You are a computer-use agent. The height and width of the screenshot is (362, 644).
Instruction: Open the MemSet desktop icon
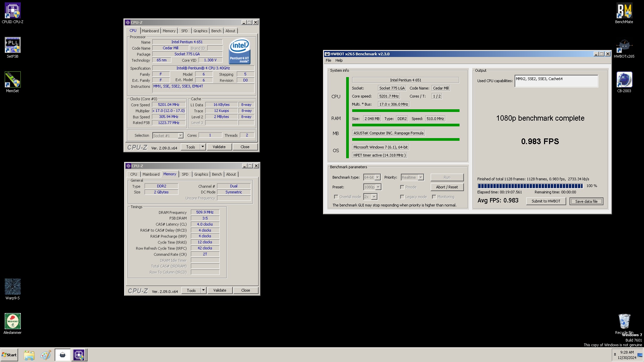coord(12,82)
